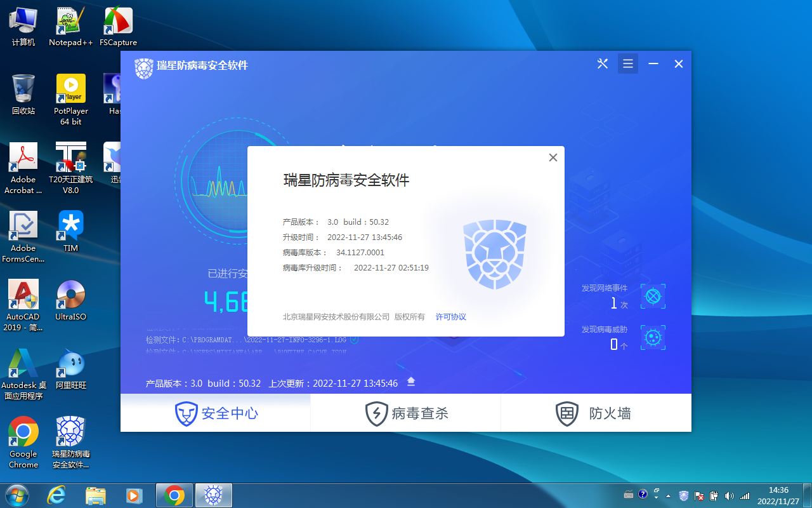Launch Internet Explorer from the taskbar
812x508 pixels.
[x=56, y=495]
